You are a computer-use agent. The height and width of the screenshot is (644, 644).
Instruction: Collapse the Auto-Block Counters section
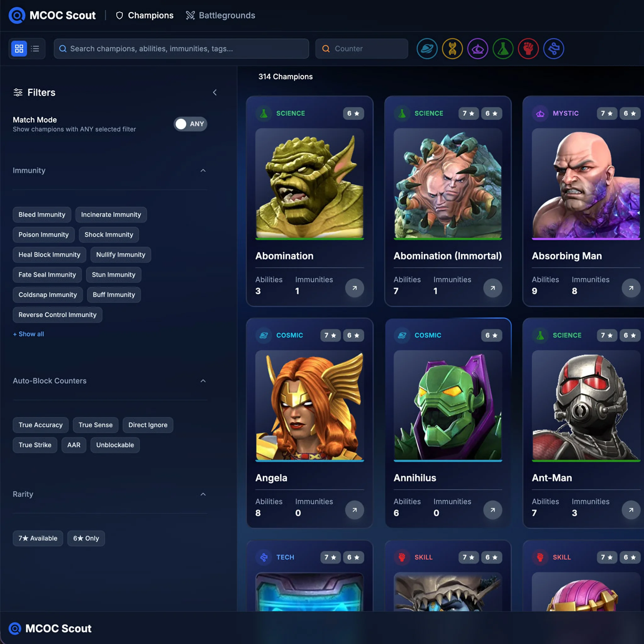[x=203, y=381]
